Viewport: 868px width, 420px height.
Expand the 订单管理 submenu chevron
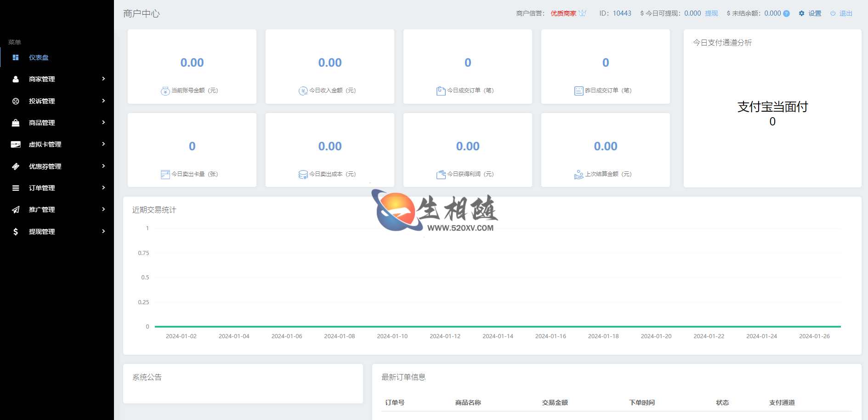click(103, 188)
